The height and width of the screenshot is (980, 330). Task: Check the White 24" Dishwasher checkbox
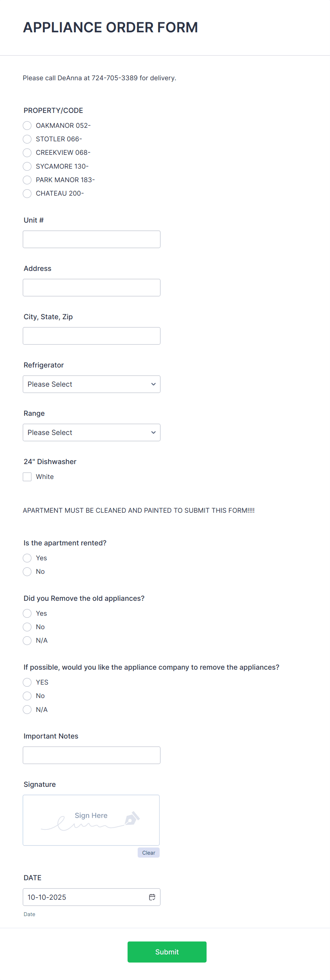(27, 476)
